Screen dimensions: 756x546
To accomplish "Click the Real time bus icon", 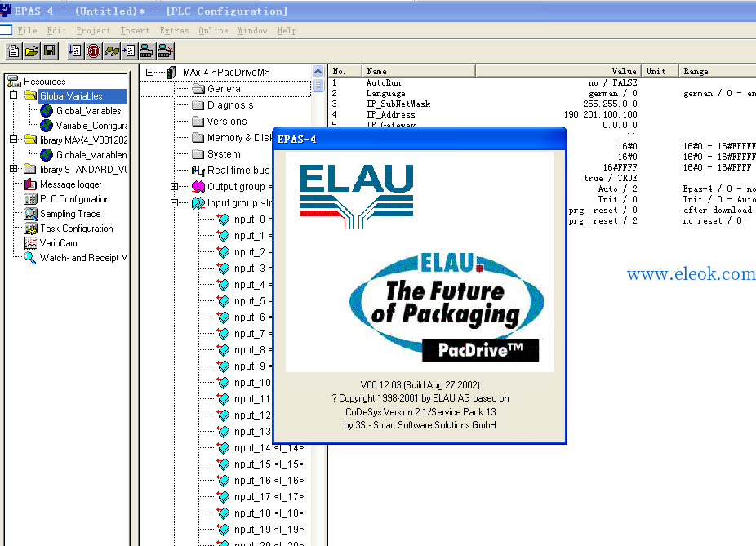I will click(x=198, y=170).
